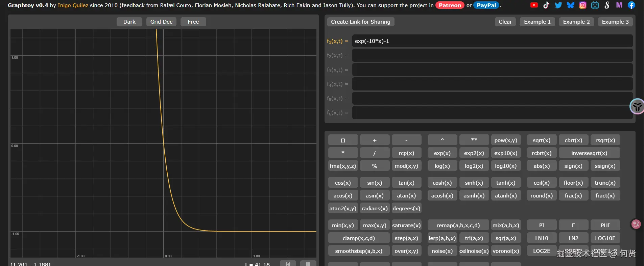Screen dimensions: 644x266
Task: Click Create Link for Sharing
Action: tap(361, 22)
